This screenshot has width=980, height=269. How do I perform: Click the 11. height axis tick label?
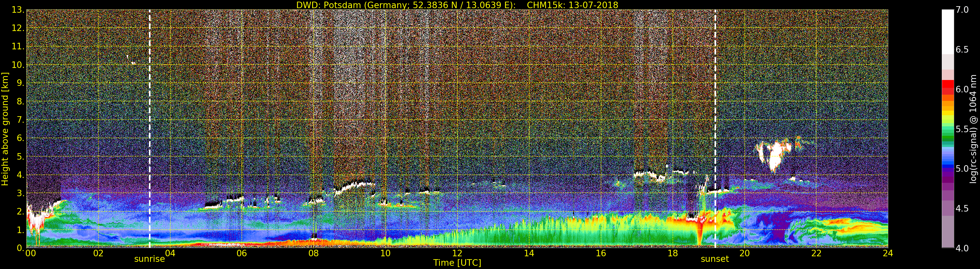click(18, 46)
